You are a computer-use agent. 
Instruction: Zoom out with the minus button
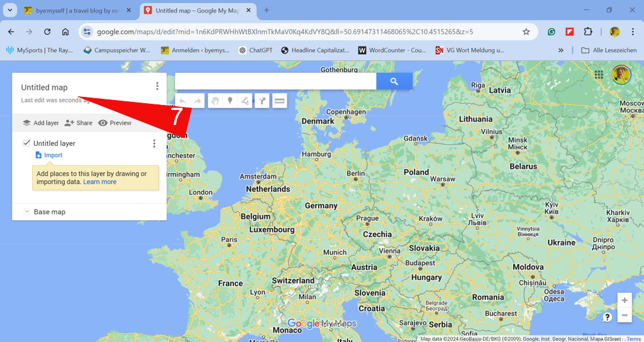point(625,315)
